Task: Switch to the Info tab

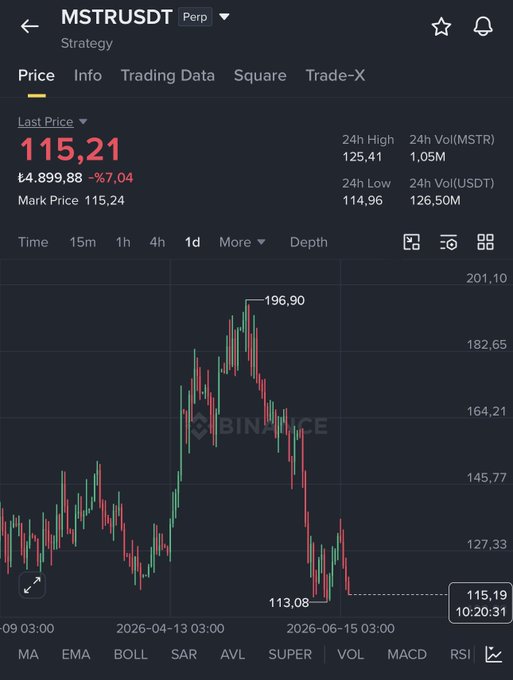Action: (x=88, y=75)
